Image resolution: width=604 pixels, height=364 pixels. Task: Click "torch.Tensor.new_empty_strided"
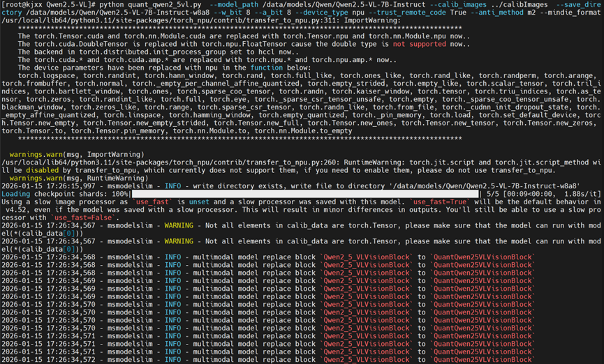(x=144, y=123)
